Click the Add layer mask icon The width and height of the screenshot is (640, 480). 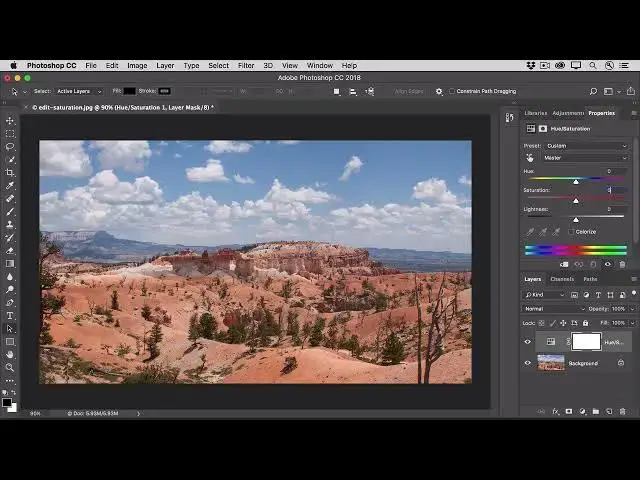(x=569, y=411)
